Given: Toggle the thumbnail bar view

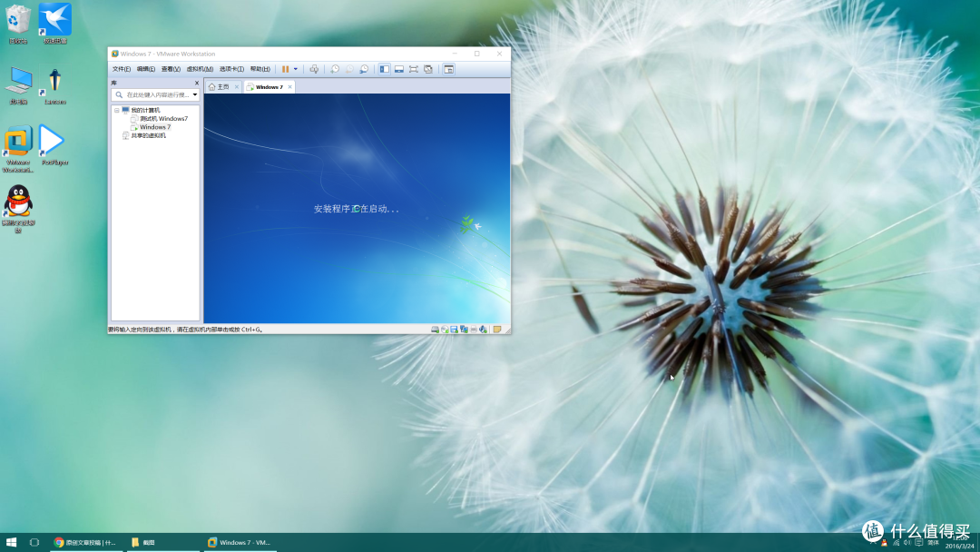Looking at the screenshot, I should (398, 69).
